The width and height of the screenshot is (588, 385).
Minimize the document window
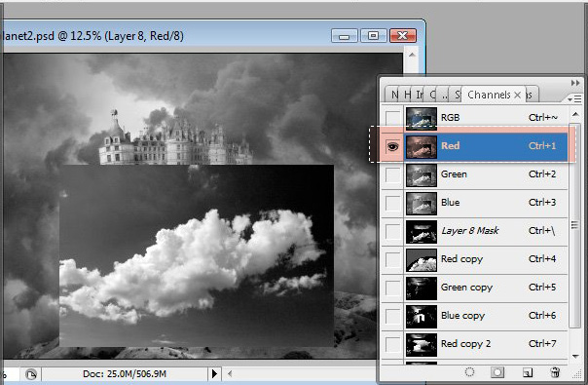click(x=345, y=36)
